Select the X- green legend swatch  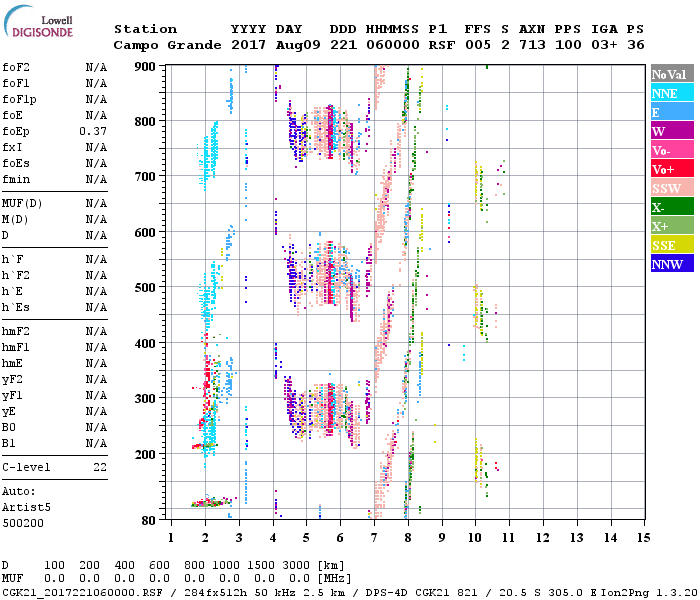669,207
